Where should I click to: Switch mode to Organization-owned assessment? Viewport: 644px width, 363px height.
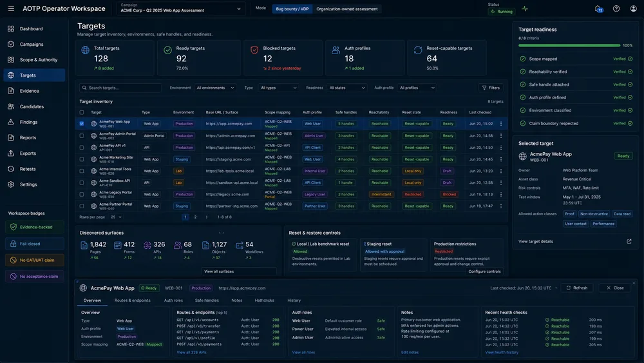(346, 9)
